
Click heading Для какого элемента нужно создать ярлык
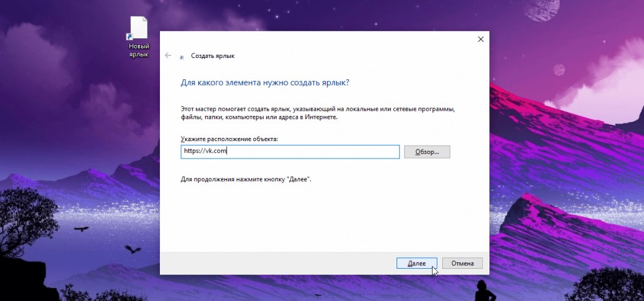pyautogui.click(x=265, y=83)
